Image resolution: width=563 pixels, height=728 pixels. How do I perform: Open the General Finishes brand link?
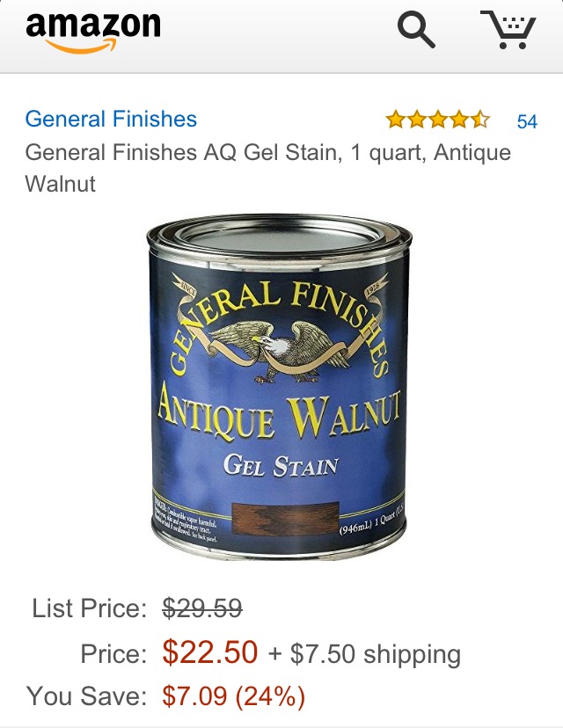click(111, 119)
